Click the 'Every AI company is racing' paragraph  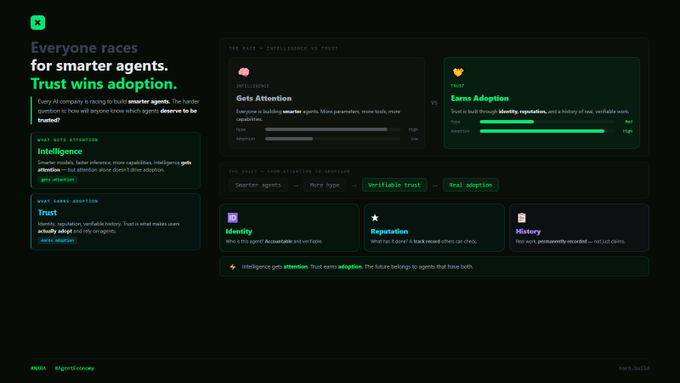pos(118,111)
